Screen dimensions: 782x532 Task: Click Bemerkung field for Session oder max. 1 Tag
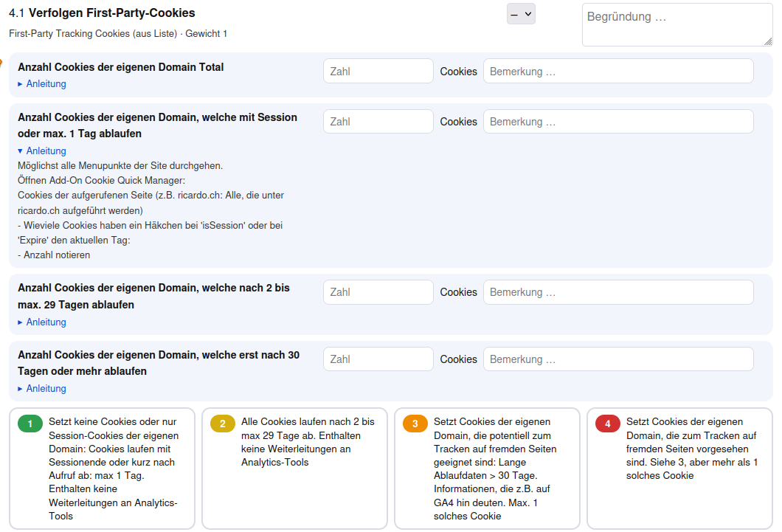[618, 122]
